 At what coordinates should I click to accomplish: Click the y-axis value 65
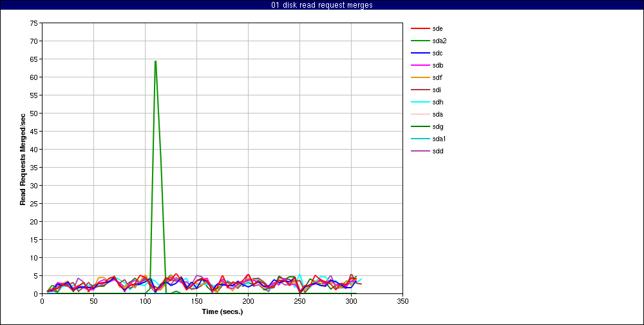[33, 59]
